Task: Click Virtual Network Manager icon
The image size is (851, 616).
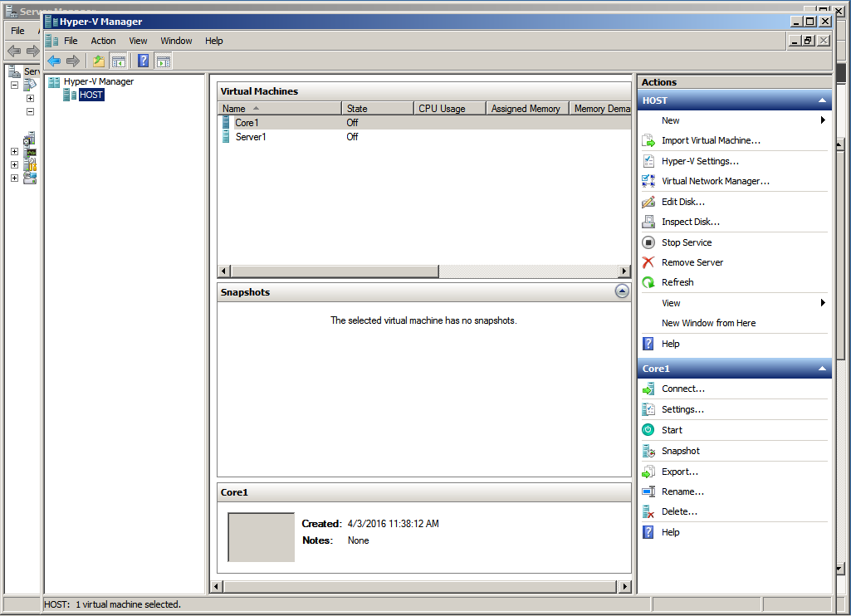Action: [648, 181]
